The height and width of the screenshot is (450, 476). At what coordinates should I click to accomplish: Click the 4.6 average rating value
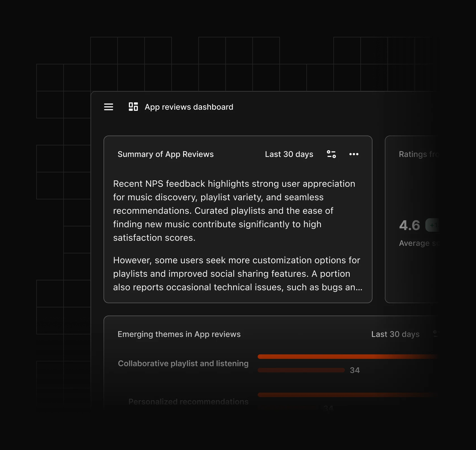coord(410,225)
